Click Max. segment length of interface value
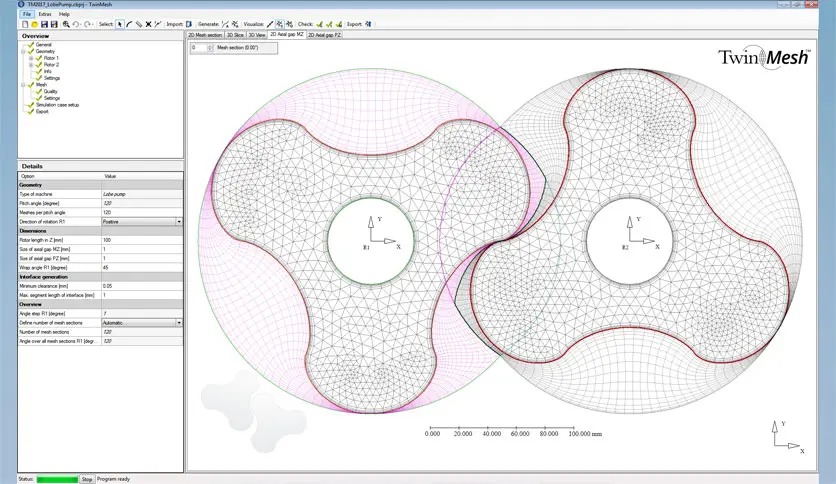This screenshot has width=836, height=484. (x=142, y=295)
